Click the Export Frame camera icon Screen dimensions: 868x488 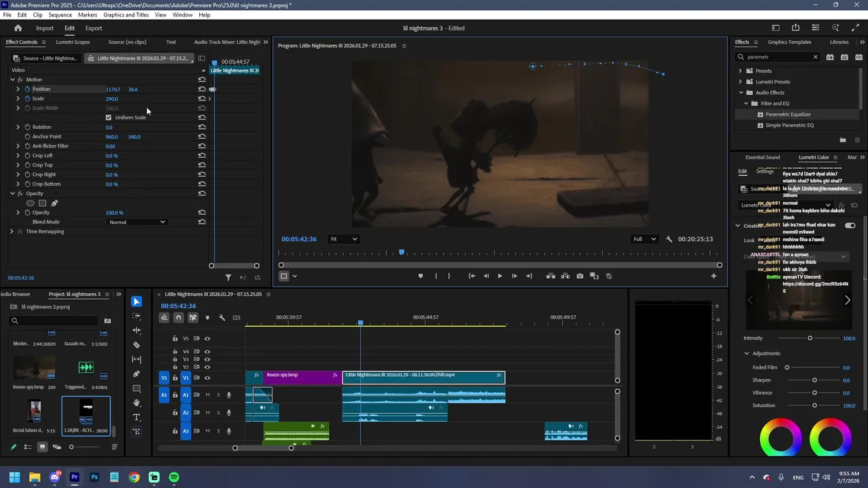[x=580, y=276]
